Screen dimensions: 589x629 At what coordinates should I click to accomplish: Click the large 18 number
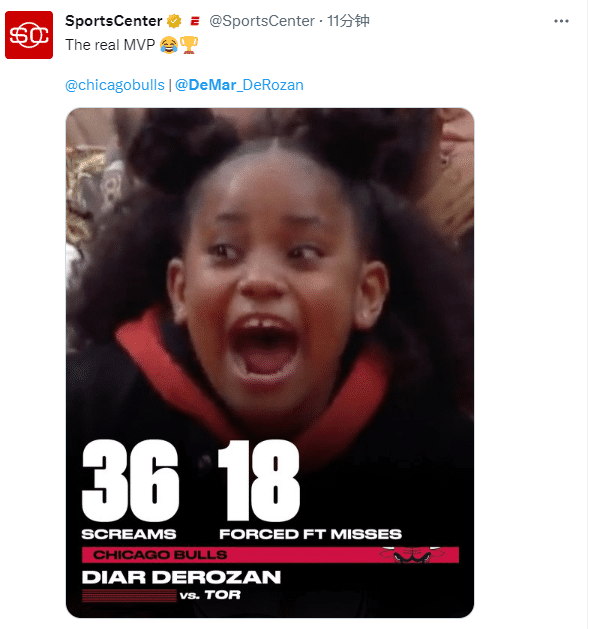coord(259,481)
